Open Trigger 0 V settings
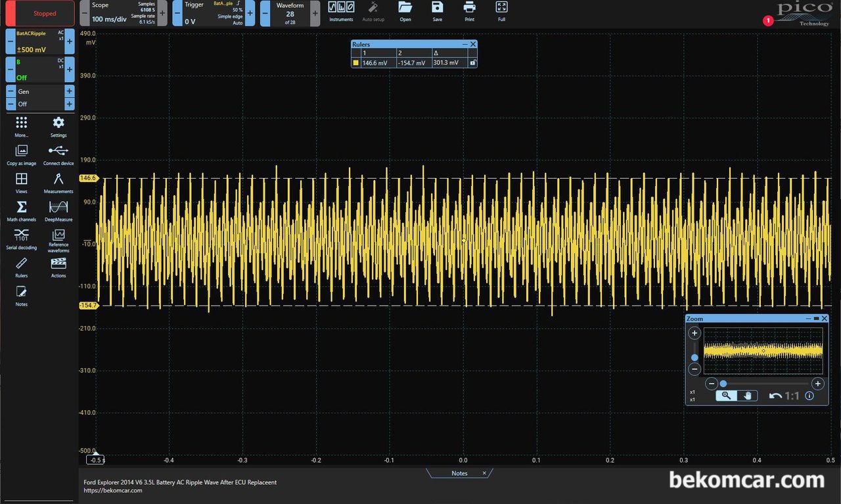 [214, 13]
